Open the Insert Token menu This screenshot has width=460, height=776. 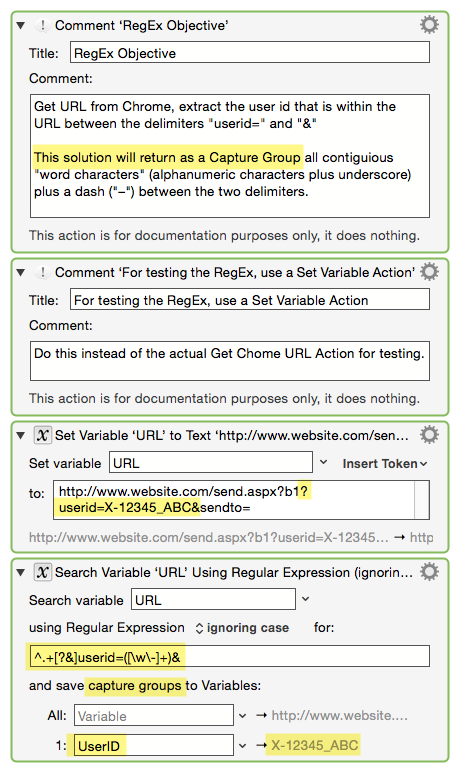click(x=385, y=463)
